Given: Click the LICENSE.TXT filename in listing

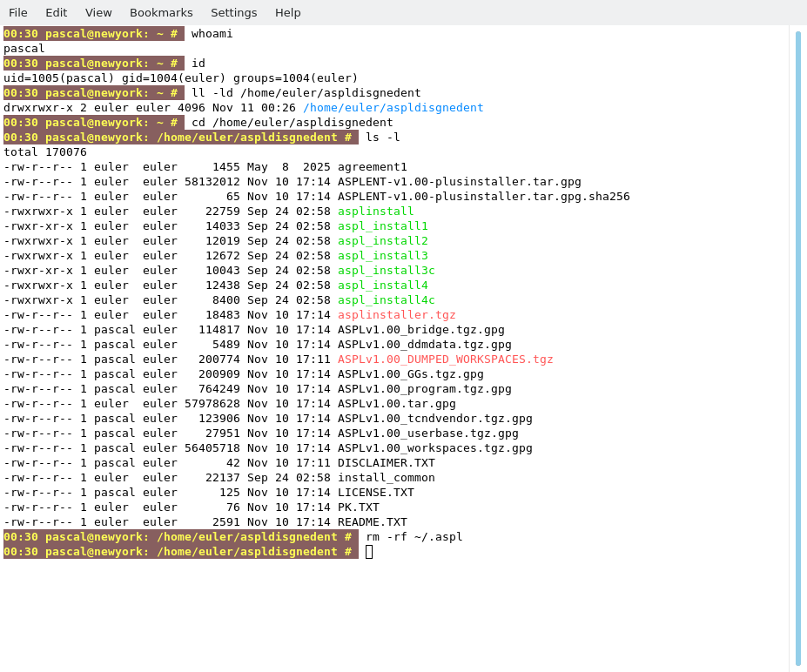Looking at the screenshot, I should [x=375, y=493].
